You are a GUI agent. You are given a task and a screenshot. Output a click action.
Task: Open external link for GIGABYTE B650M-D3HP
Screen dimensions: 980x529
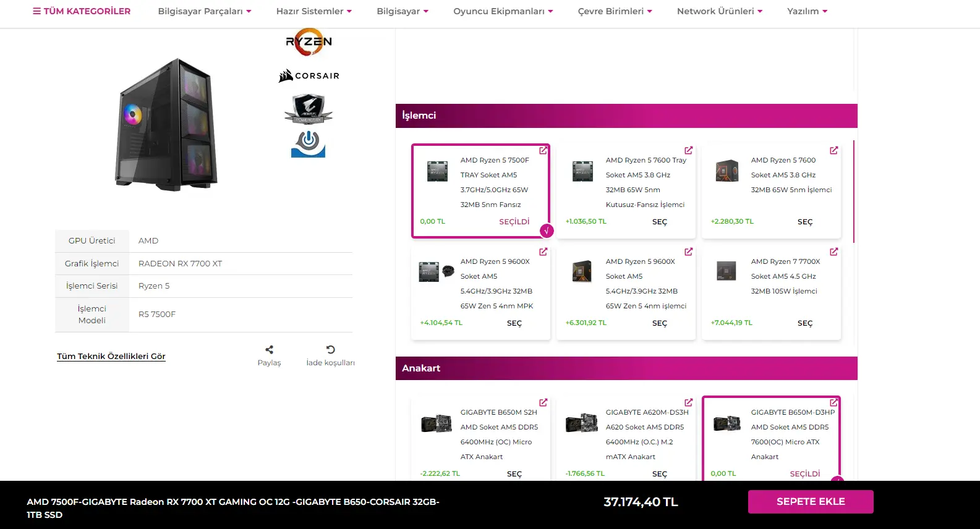click(833, 402)
